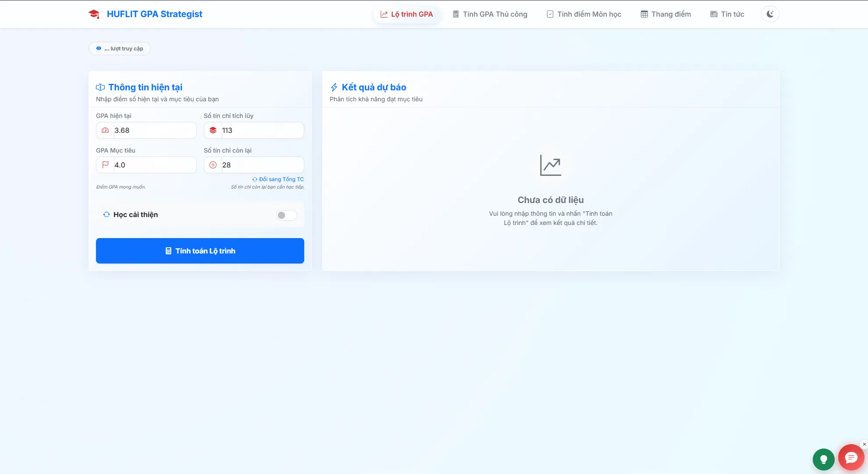The width and height of the screenshot is (868, 474).
Task: Open the chat bubble widget
Action: point(850,457)
